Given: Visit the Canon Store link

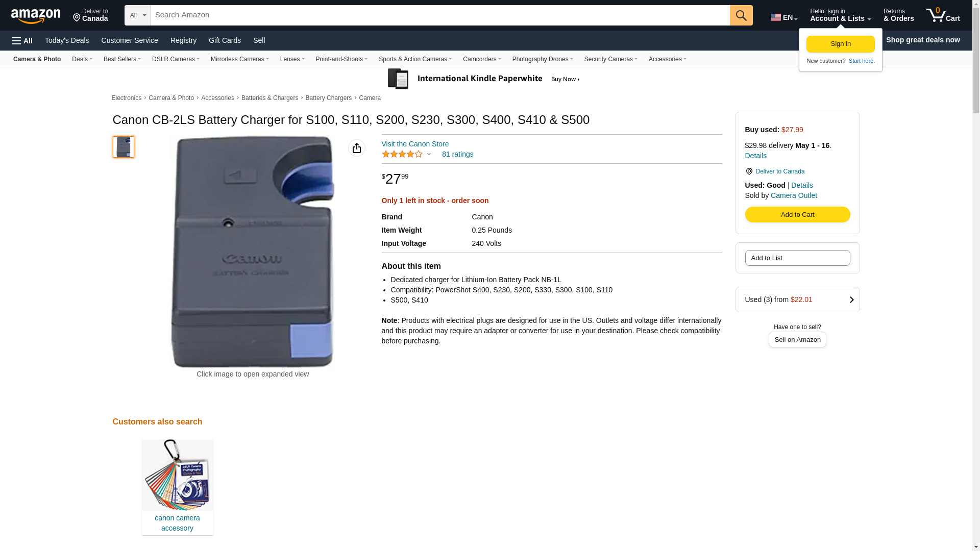Looking at the screenshot, I should [415, 144].
